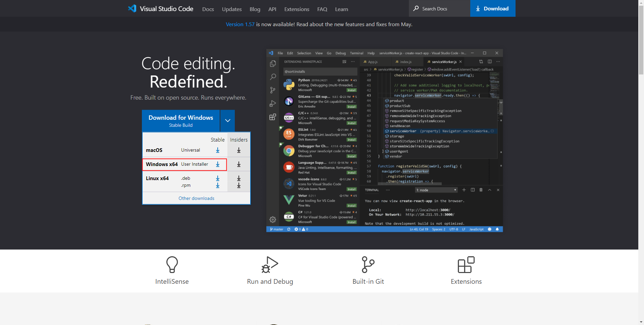Open the Other downloads link
Viewport: 644px width, 325px height.
point(196,199)
